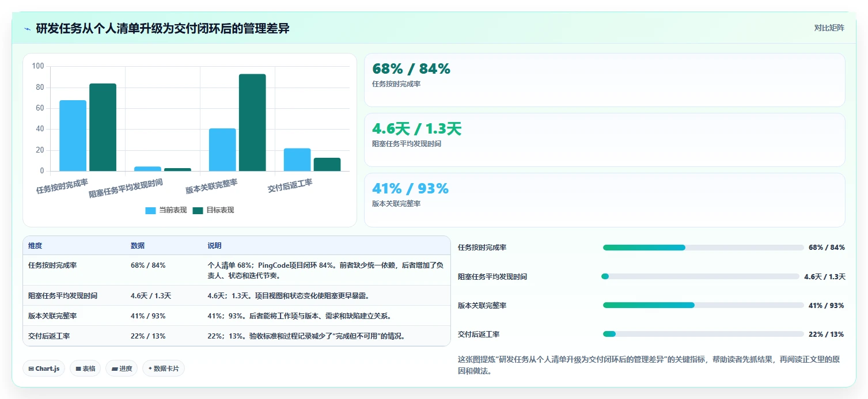
Task: Click the lightning icon beside the title
Action: 28,28
